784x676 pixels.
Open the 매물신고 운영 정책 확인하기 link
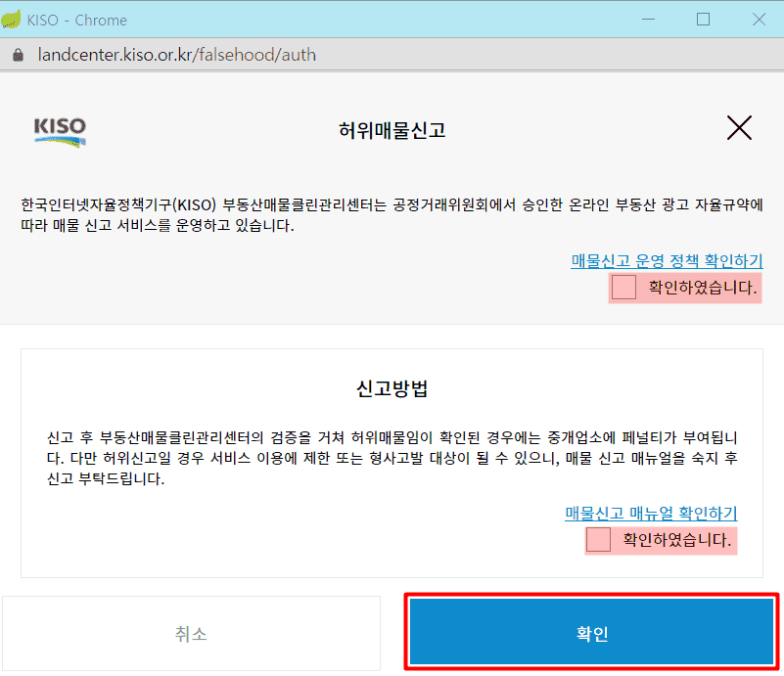click(x=667, y=260)
